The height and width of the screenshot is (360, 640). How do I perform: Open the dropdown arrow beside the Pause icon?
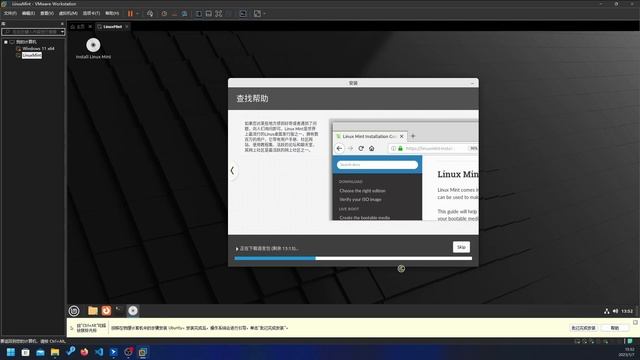coord(137,13)
